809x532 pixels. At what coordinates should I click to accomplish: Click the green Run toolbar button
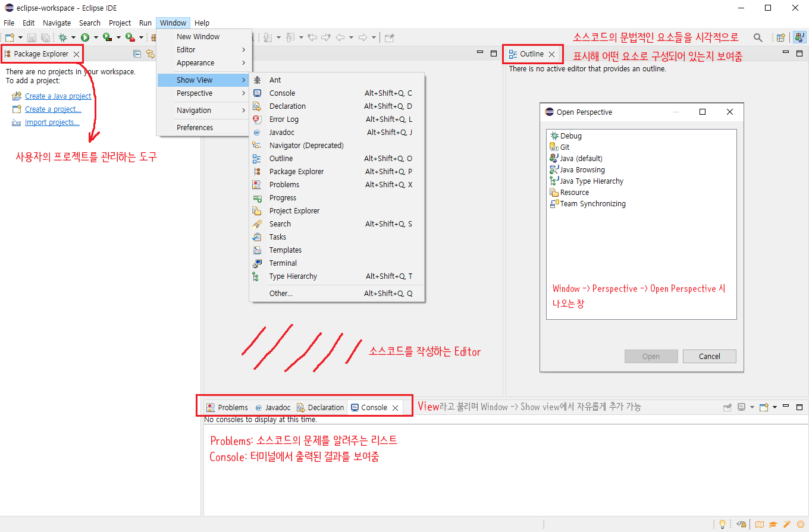point(85,37)
